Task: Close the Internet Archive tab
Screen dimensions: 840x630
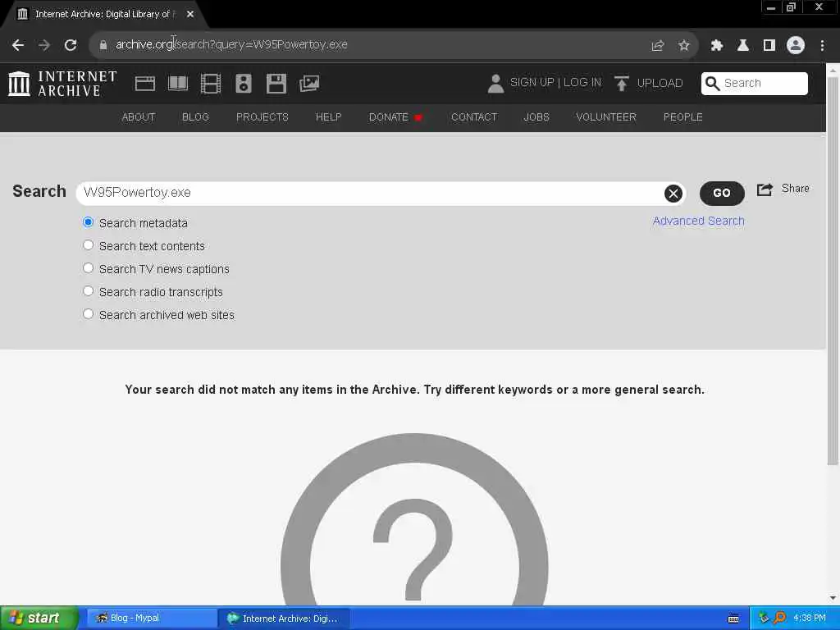Action: (x=190, y=14)
